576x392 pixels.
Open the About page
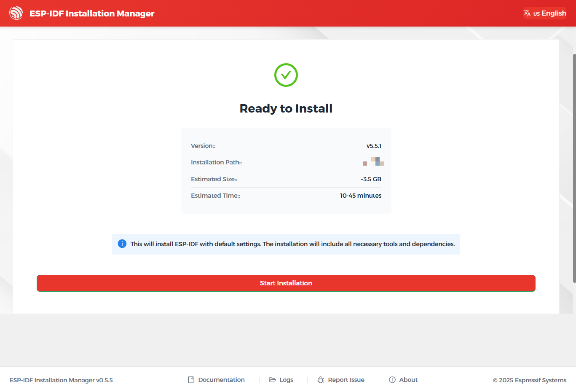pyautogui.click(x=408, y=379)
